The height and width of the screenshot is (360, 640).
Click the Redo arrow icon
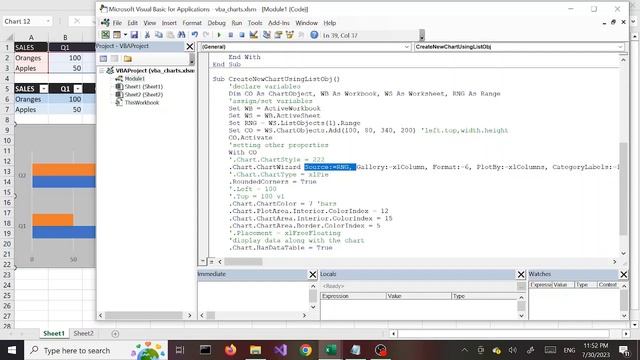206,35
